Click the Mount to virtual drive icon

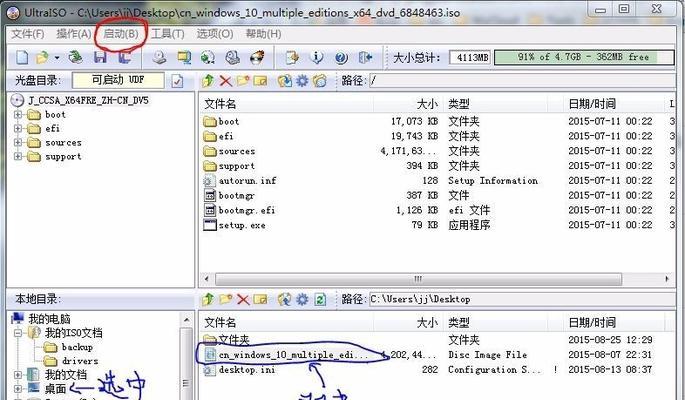tap(232, 57)
